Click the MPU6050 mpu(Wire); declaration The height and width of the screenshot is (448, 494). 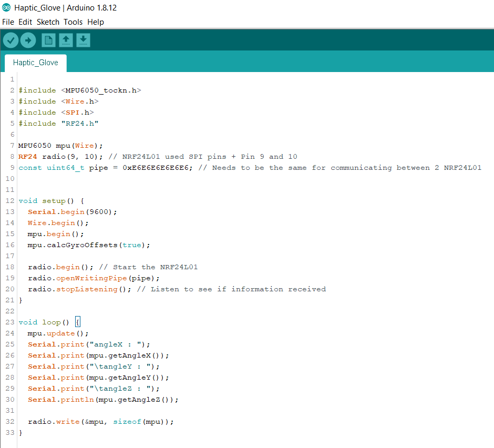pyautogui.click(x=60, y=146)
